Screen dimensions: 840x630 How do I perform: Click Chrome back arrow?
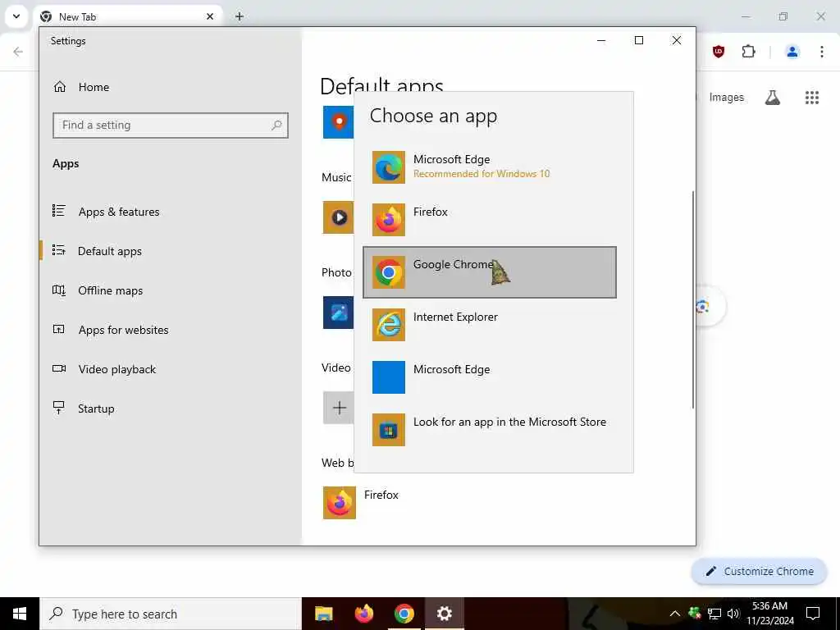pos(18,52)
